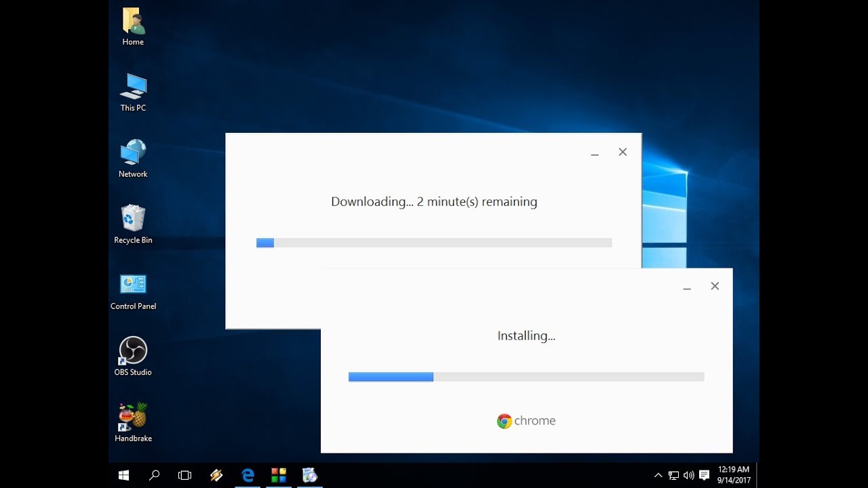This screenshot has width=868, height=488.
Task: Select the Network desktop icon
Action: click(133, 159)
